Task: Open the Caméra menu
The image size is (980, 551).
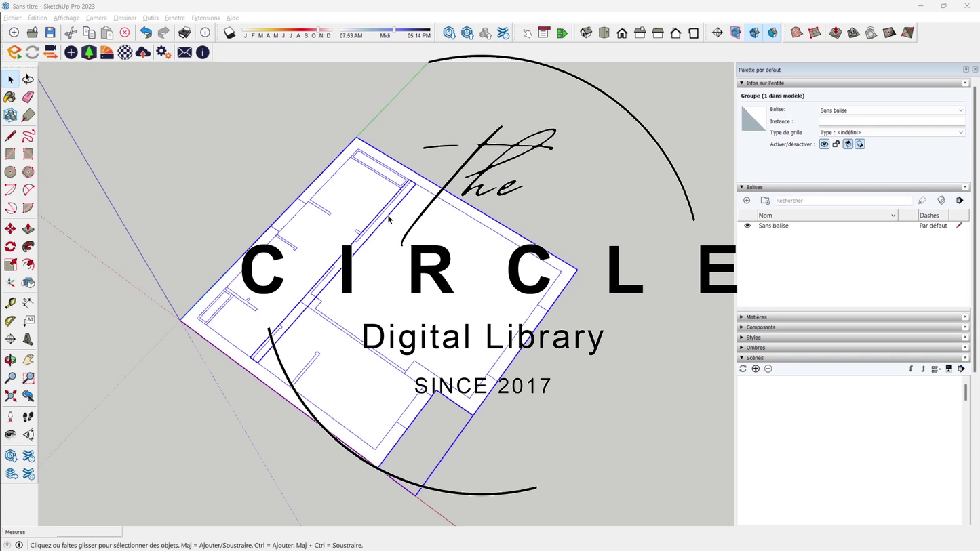Action: [x=96, y=18]
